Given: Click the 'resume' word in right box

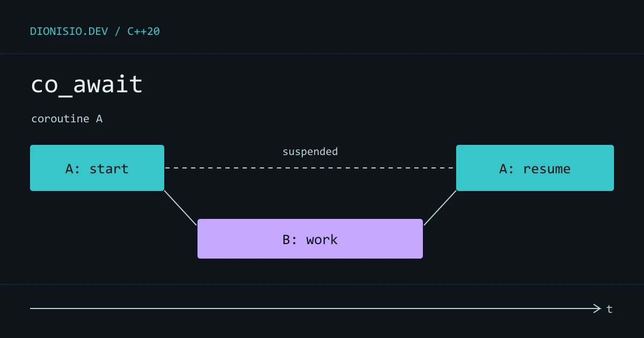Looking at the screenshot, I should [547, 168].
